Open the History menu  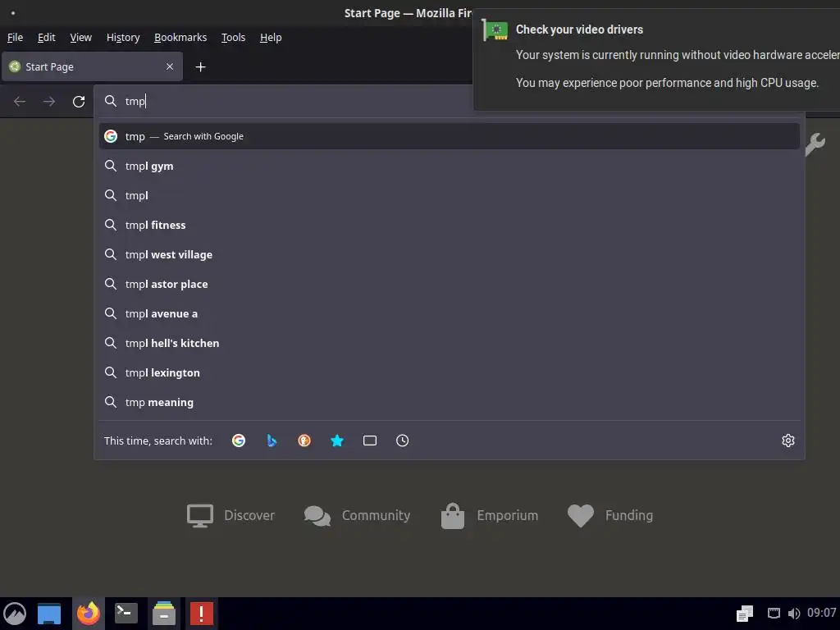(x=123, y=38)
